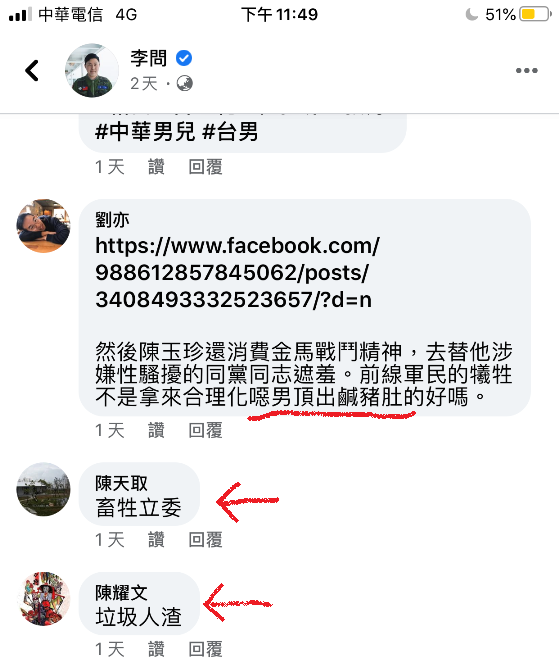The image size is (559, 658).
Task: Like 陳耀文's comment with 讚
Action: (x=156, y=649)
